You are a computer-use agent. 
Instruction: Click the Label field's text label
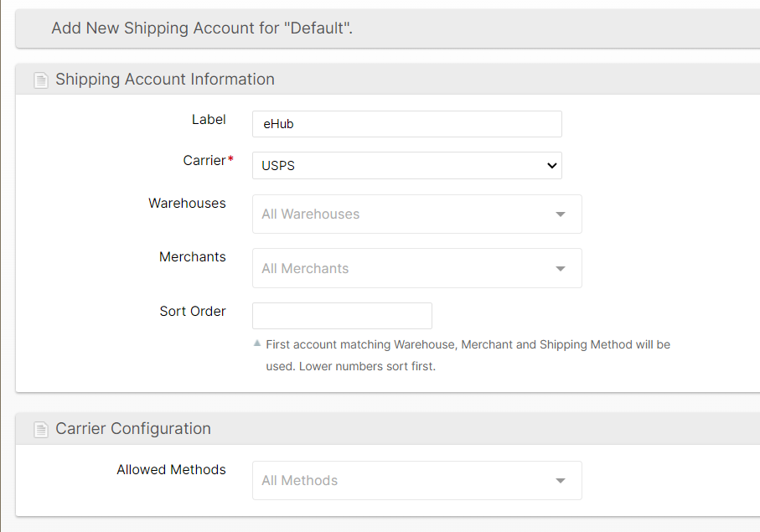209,119
